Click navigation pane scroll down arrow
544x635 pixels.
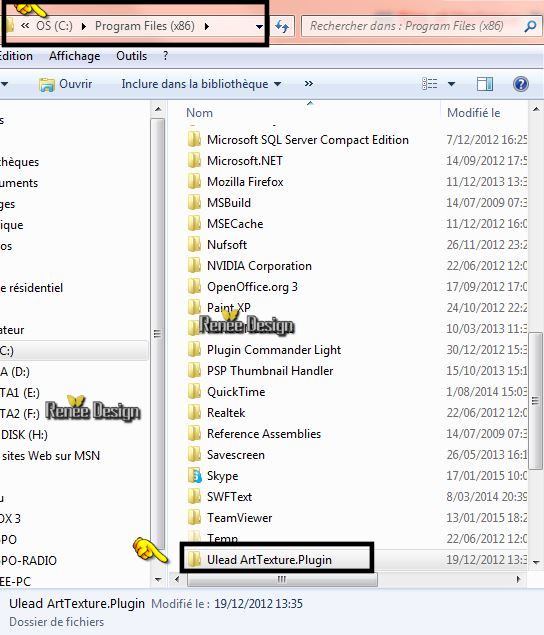click(158, 580)
